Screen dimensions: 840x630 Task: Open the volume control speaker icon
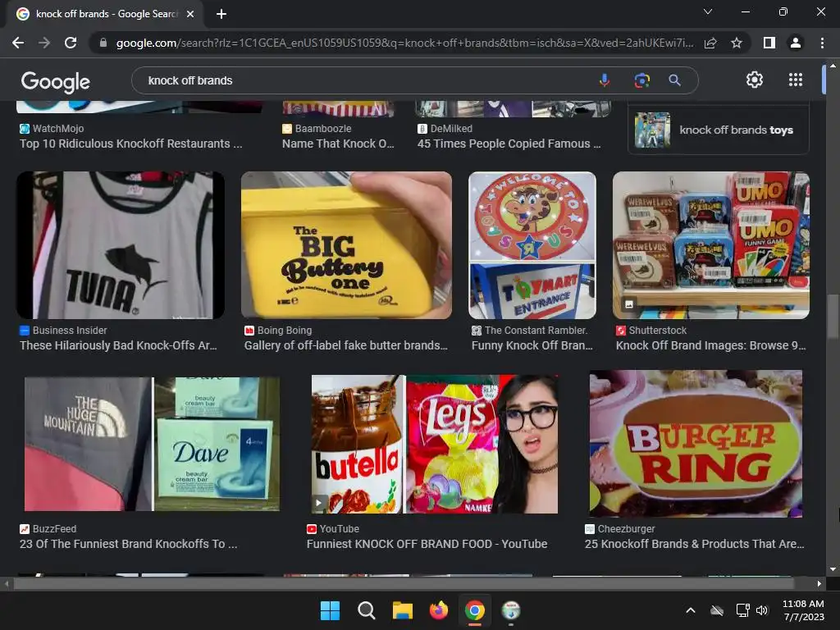click(x=762, y=610)
